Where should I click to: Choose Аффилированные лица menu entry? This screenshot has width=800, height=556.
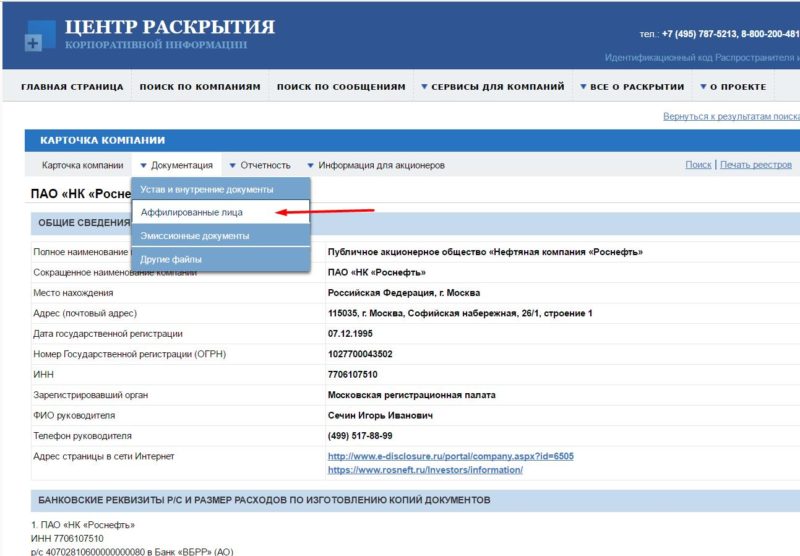click(221, 212)
